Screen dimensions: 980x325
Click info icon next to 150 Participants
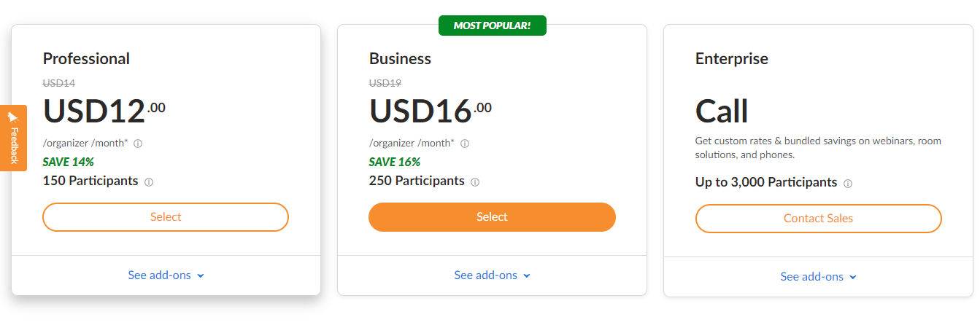point(149,182)
